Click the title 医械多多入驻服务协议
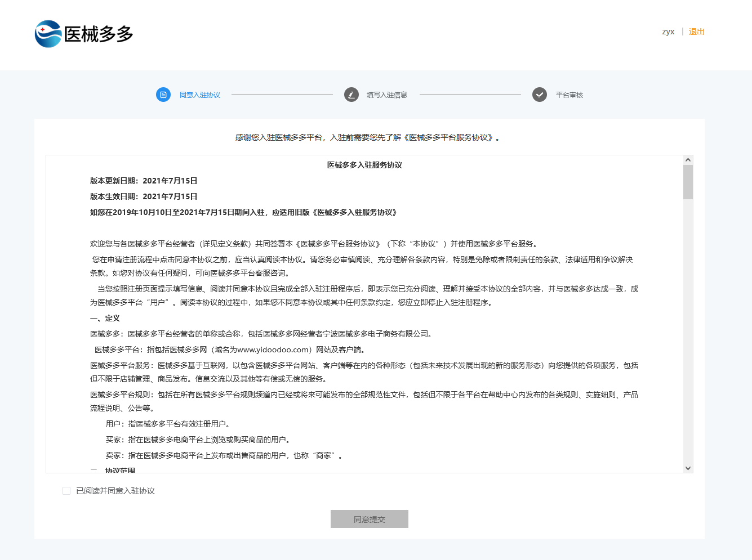 tap(364, 165)
